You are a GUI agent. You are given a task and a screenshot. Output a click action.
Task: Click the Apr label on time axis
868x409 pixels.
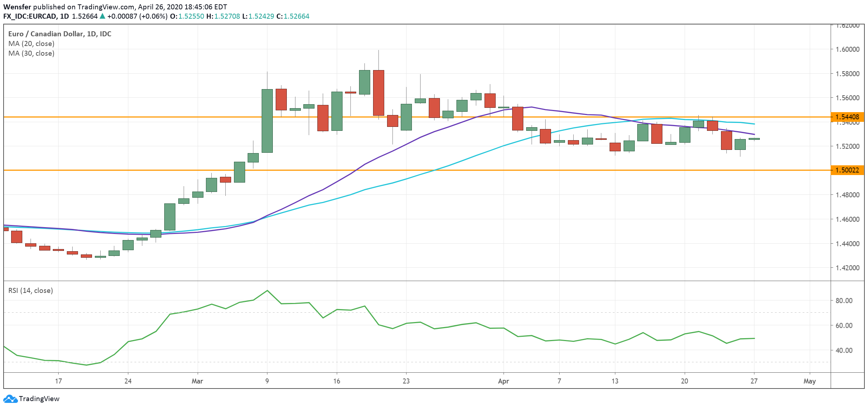(x=503, y=381)
